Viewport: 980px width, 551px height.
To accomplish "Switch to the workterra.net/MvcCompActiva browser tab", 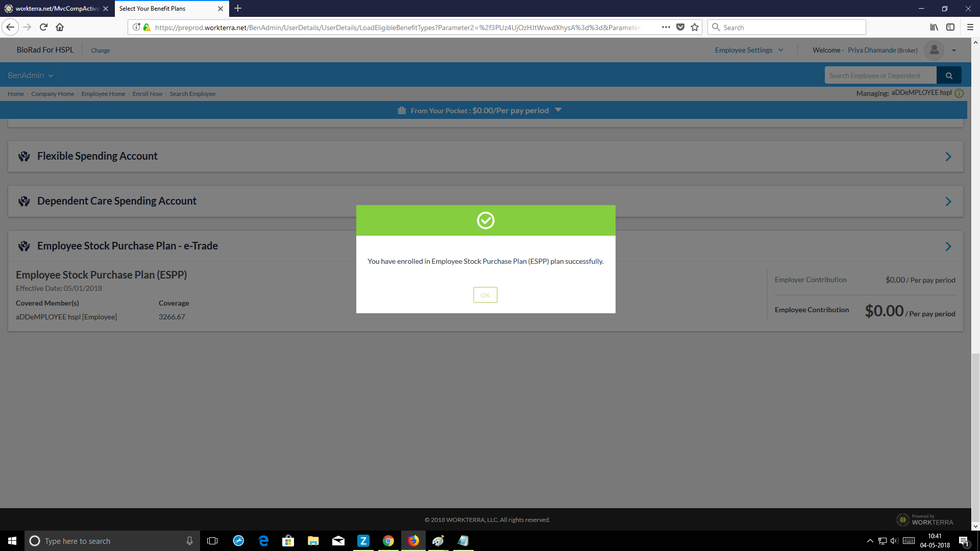I will [56, 9].
